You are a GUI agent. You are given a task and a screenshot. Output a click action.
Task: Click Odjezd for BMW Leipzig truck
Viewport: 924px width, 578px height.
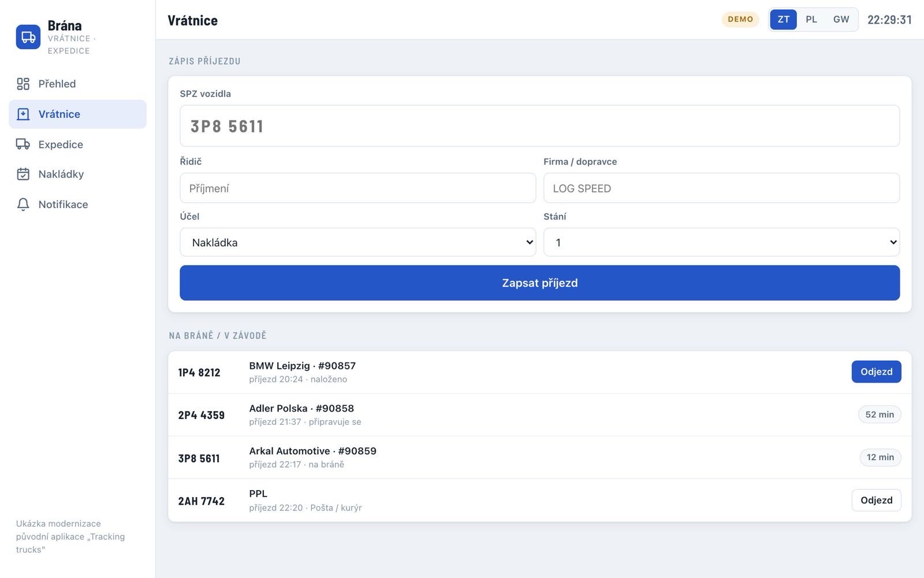point(876,372)
